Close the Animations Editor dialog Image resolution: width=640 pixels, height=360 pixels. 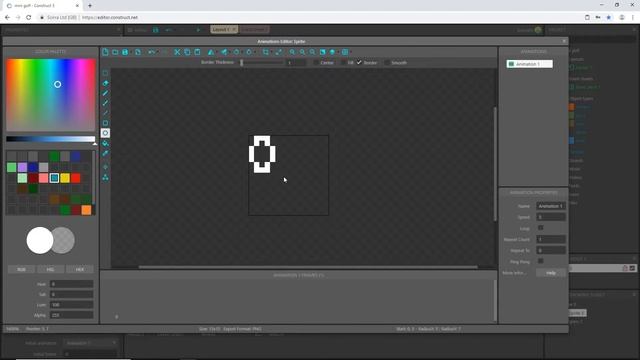564,41
